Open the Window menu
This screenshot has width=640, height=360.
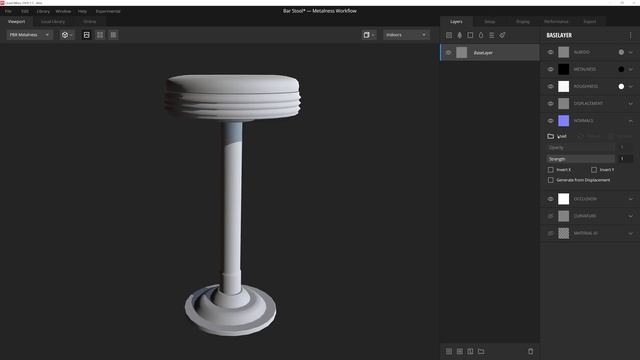tap(63, 11)
